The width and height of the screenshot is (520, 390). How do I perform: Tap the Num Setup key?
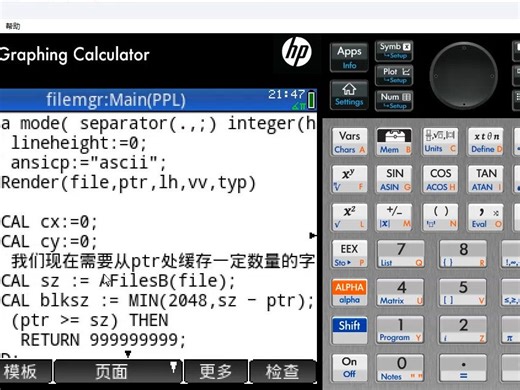[394, 101]
